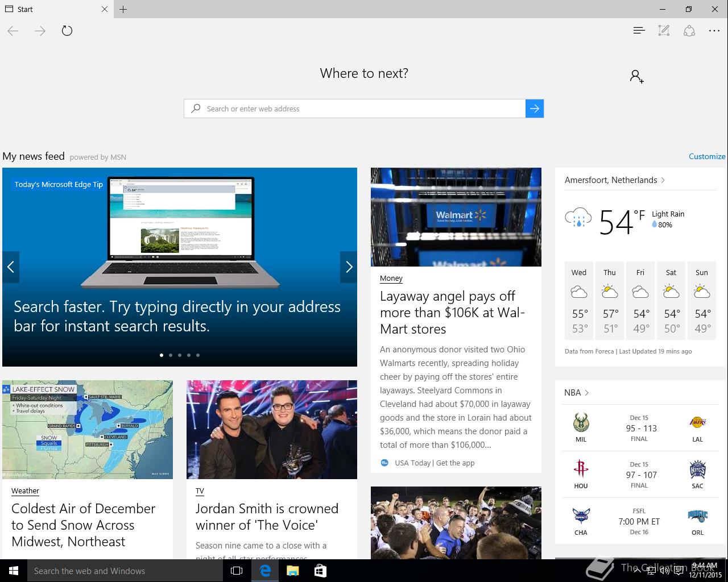Viewport: 728px width, 582px height.
Task: Select the first carousel dot indicator
Action: pos(162,355)
